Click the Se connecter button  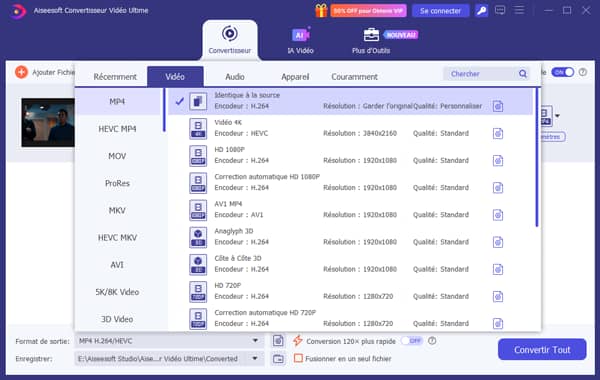click(x=440, y=11)
